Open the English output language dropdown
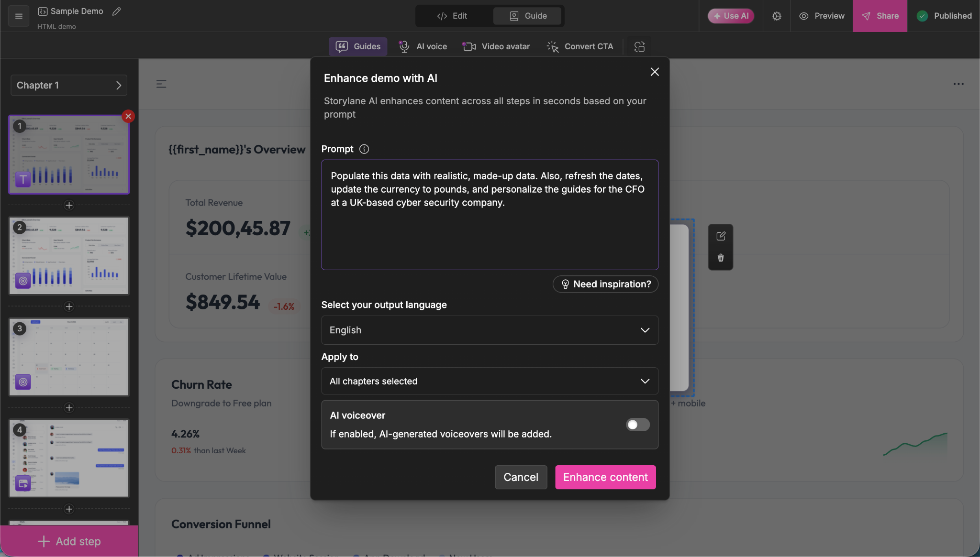Image resolution: width=980 pixels, height=557 pixels. pyautogui.click(x=490, y=330)
